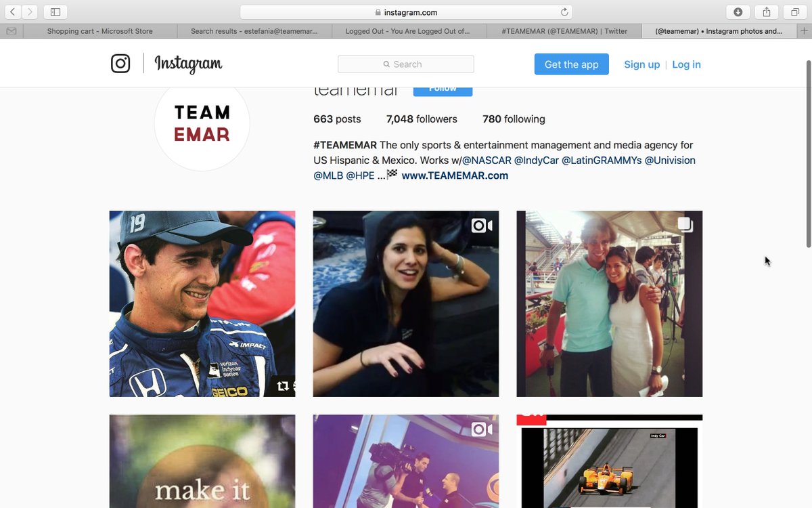The width and height of the screenshot is (812, 508).
Task: Click video camera icon on woman video post
Action: tap(482, 226)
